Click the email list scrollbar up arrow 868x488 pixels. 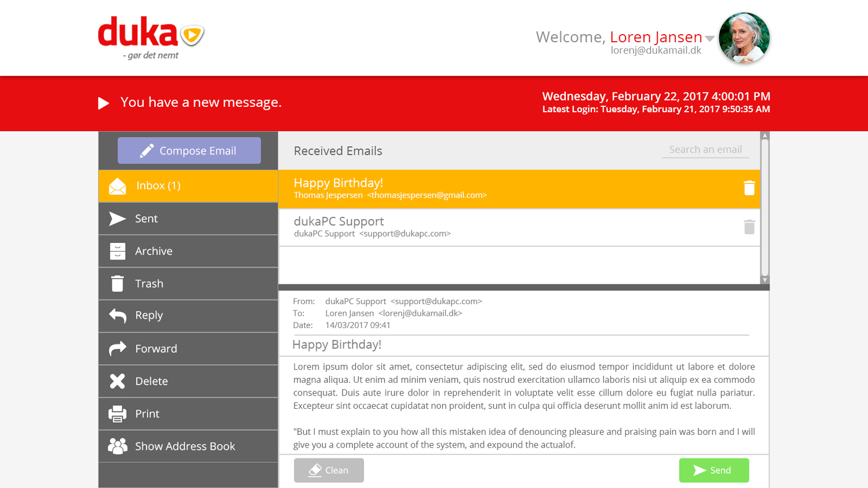point(765,136)
